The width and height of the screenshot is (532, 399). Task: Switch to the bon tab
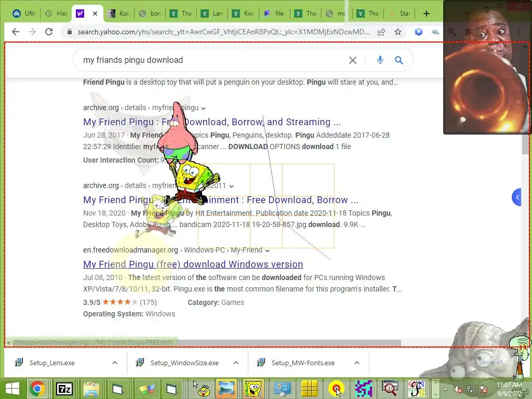click(150, 14)
